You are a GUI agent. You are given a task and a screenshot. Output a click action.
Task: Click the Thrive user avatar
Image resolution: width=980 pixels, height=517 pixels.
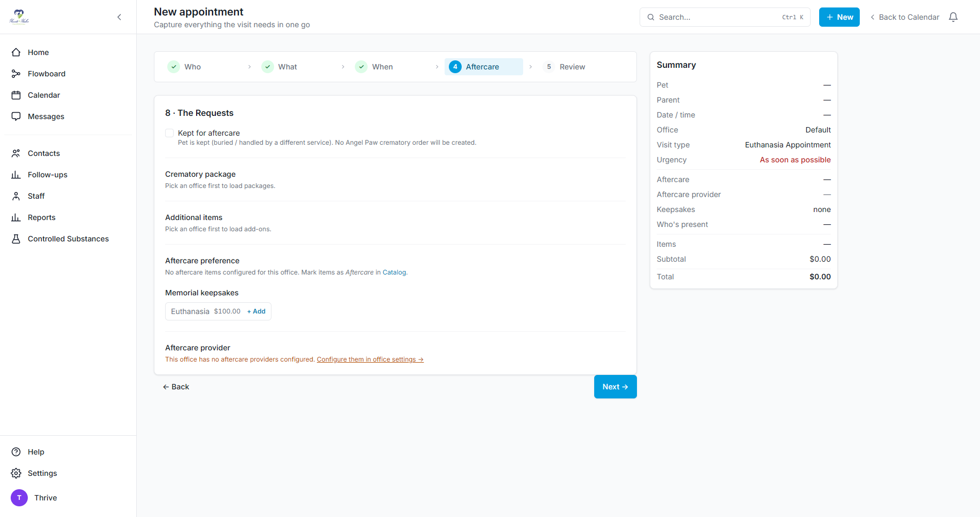point(19,498)
